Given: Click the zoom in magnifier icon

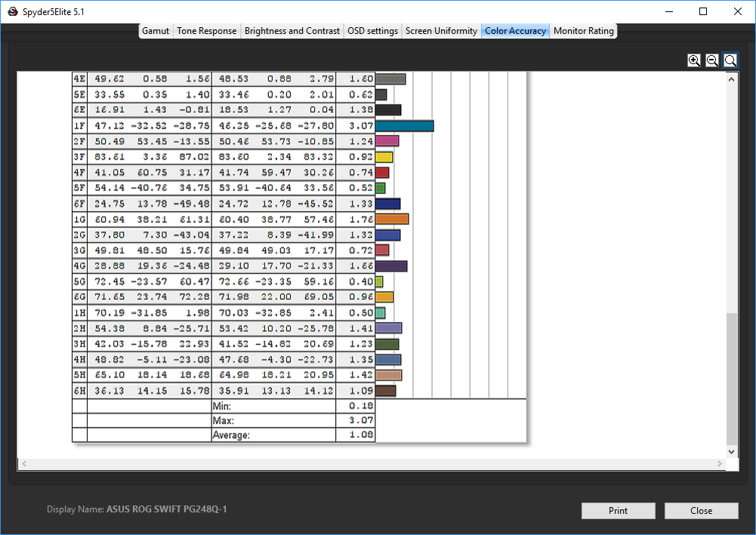Looking at the screenshot, I should coord(694,60).
